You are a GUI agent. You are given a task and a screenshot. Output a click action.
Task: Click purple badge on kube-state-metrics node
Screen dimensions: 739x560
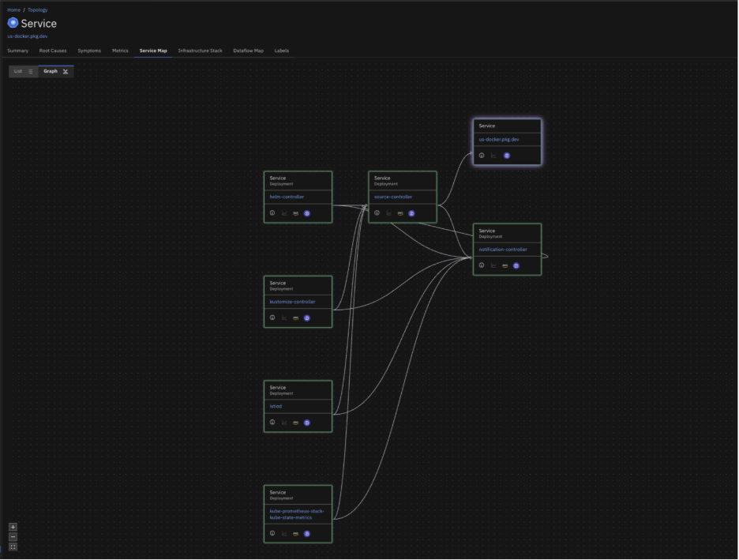(307, 534)
